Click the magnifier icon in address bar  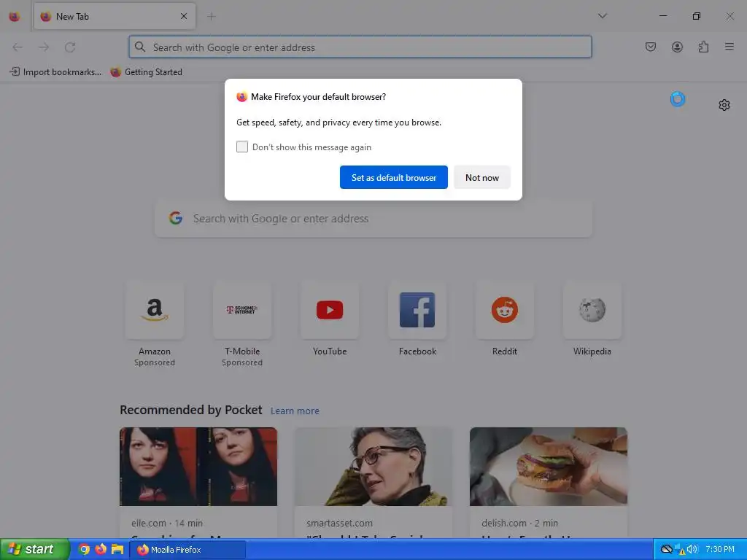(x=140, y=47)
